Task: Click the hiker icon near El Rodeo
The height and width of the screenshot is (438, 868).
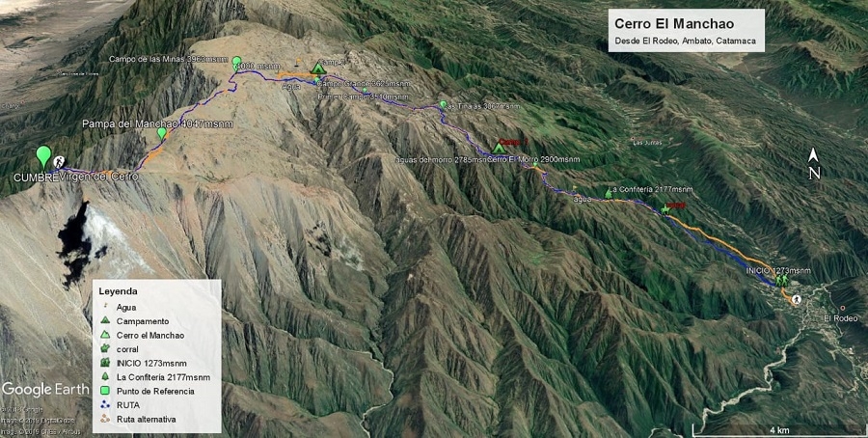Action: 796,300
